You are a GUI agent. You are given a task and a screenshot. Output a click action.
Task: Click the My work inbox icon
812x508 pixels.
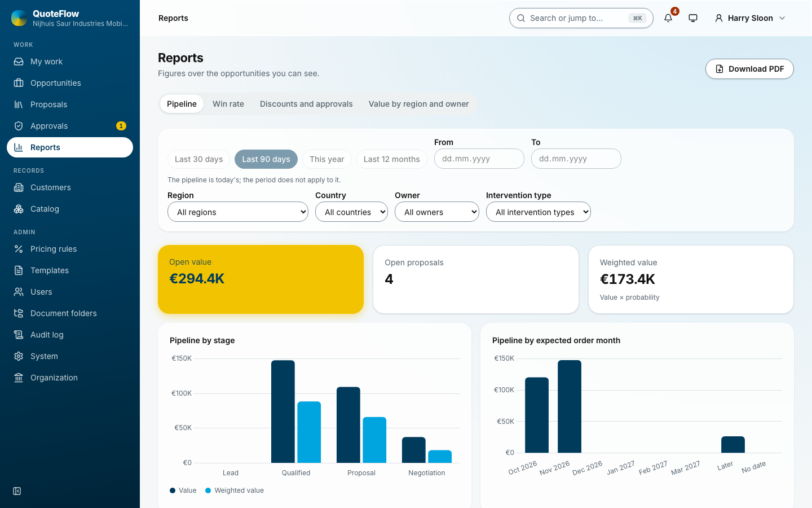click(x=19, y=62)
